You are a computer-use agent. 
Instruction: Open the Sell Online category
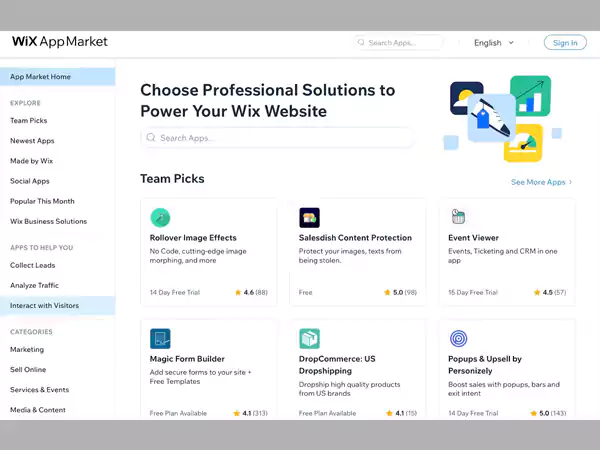coord(28,370)
